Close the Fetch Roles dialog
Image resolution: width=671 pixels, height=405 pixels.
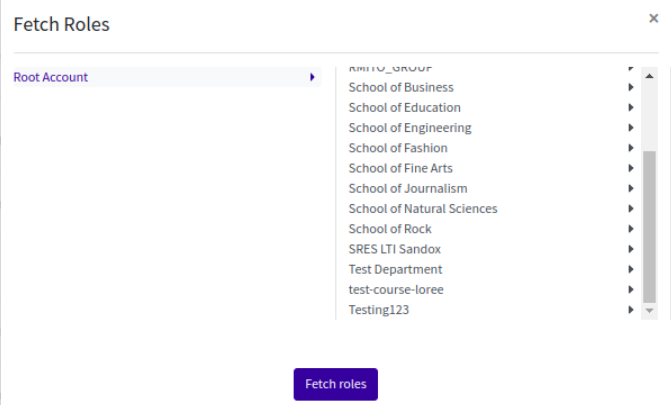tap(653, 17)
